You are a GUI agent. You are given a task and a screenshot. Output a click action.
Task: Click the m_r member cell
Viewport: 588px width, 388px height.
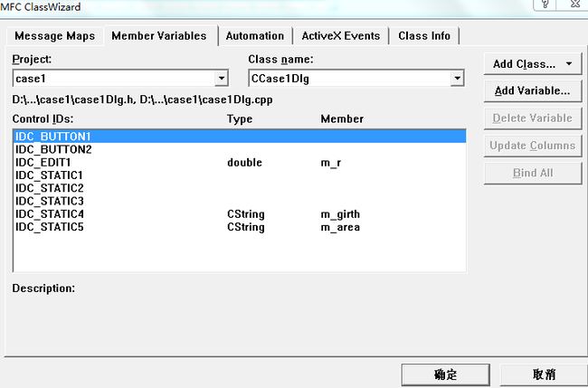[x=331, y=163]
